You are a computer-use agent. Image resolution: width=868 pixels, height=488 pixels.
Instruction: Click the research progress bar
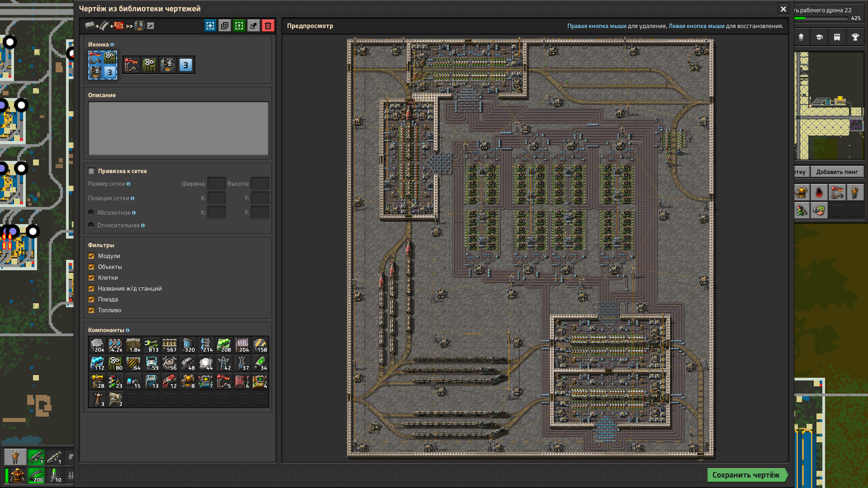coord(821,19)
